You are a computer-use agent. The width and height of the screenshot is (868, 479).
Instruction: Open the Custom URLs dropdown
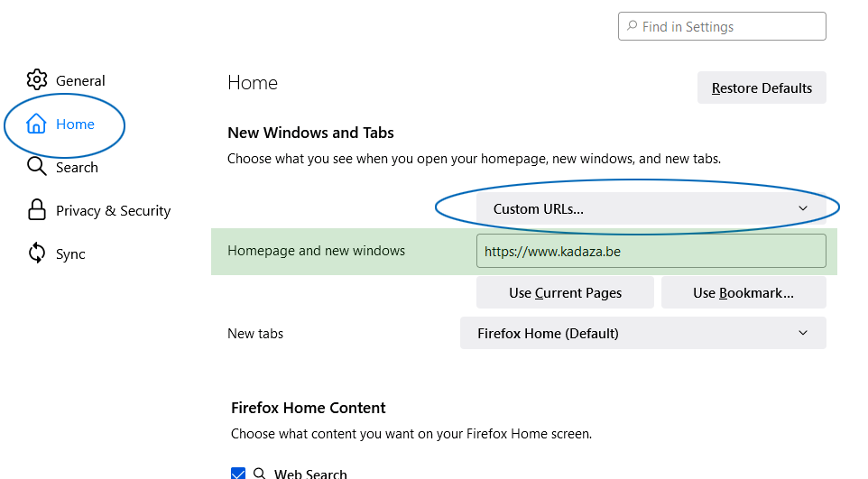651,208
